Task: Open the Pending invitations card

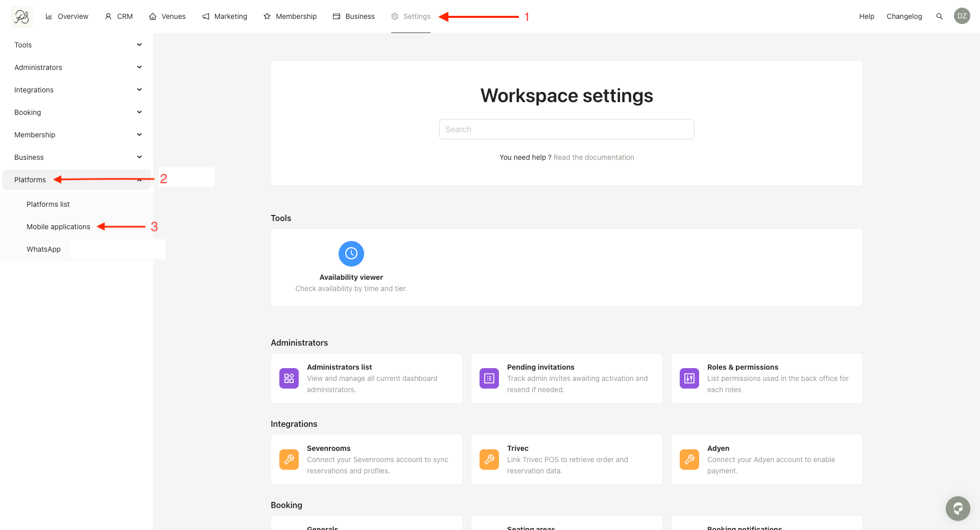Action: coord(567,378)
